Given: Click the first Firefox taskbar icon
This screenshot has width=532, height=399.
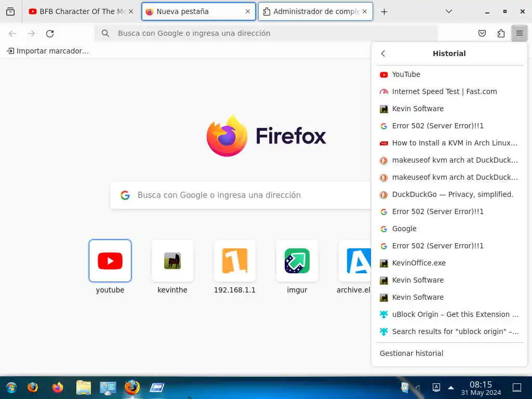Looking at the screenshot, I should (x=33, y=387).
